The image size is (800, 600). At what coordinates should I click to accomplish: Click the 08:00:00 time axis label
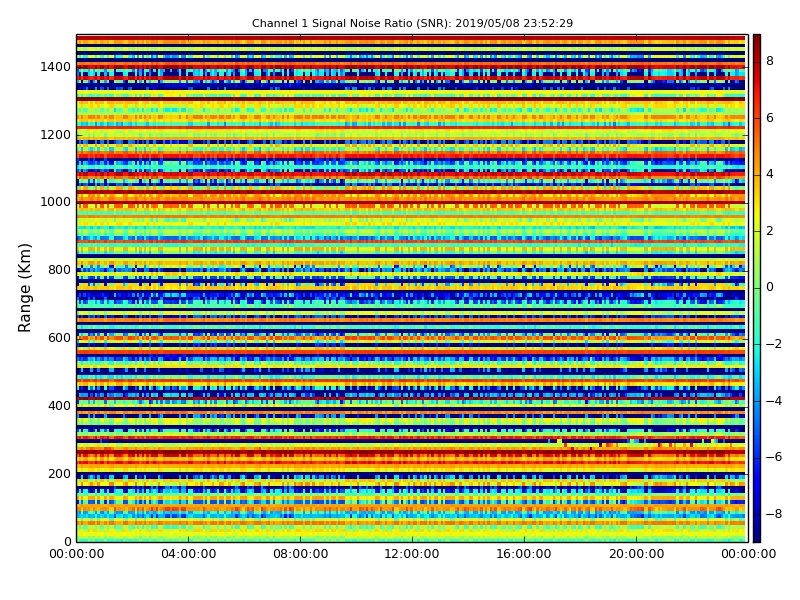pos(301,554)
